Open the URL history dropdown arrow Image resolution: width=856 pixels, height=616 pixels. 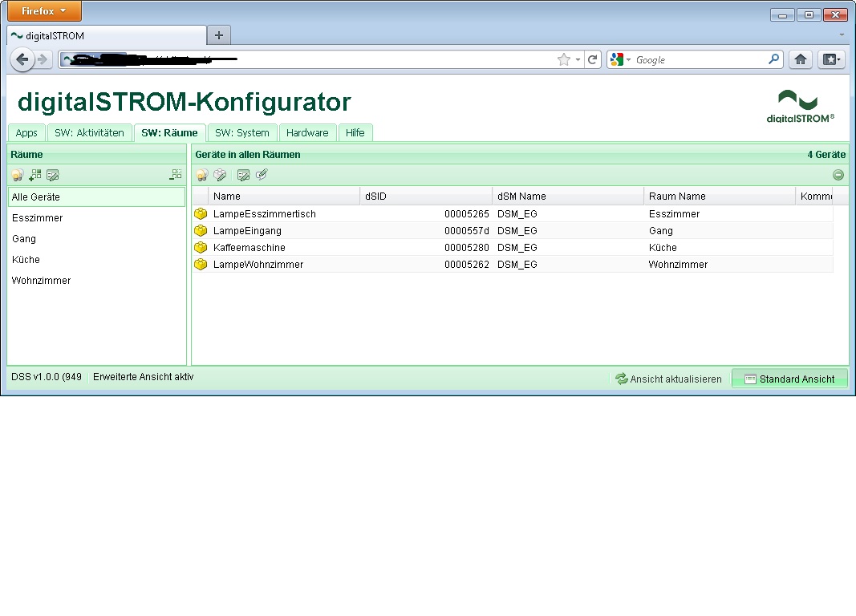pos(578,59)
